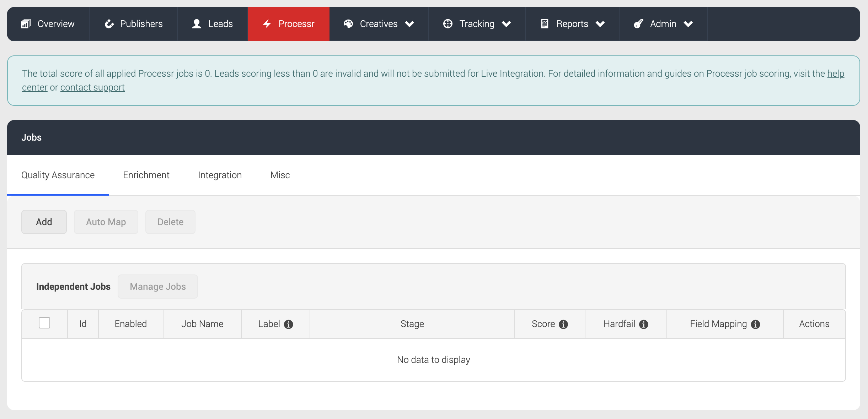Switch to the Quality Assurance tab

(x=58, y=175)
